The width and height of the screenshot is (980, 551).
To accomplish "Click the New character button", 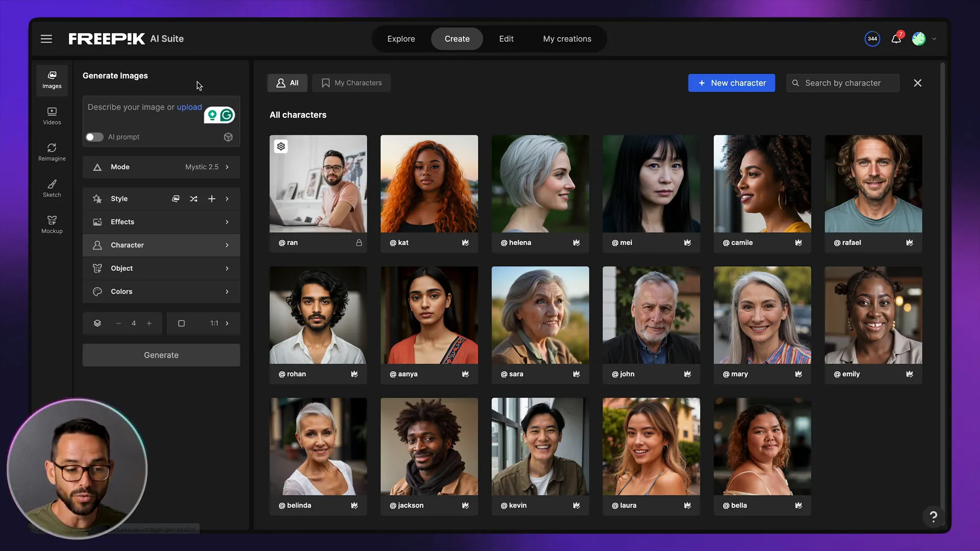I will point(731,83).
